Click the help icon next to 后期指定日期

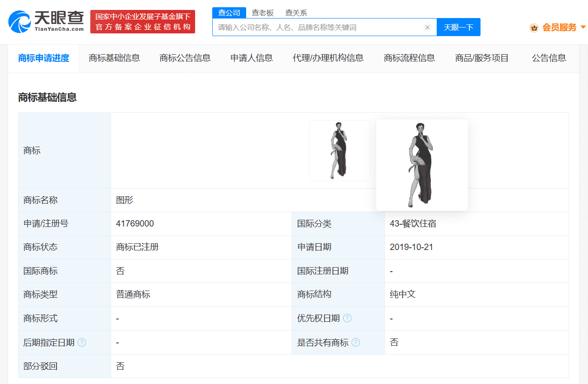[82, 342]
